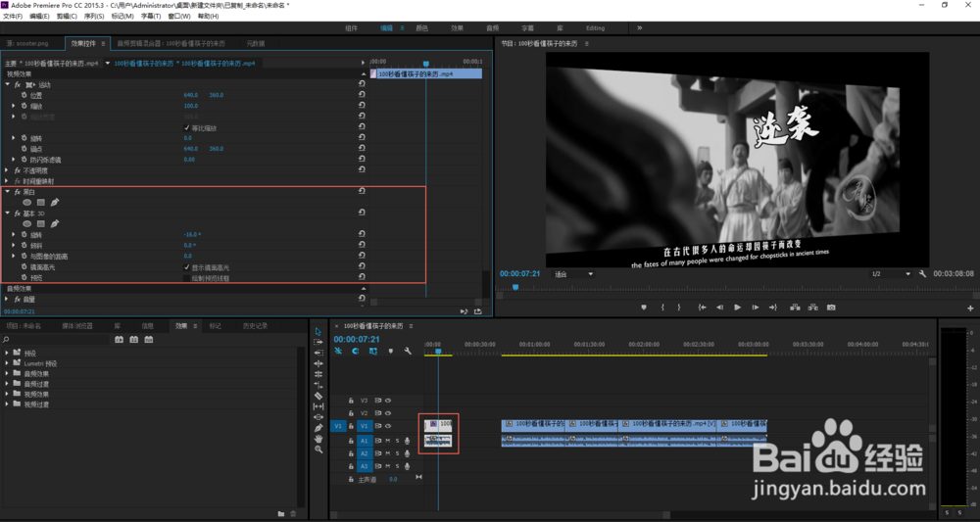Screen dimensions: 980x522
Task: Click the Effects panel search field
Action: [x=56, y=340]
